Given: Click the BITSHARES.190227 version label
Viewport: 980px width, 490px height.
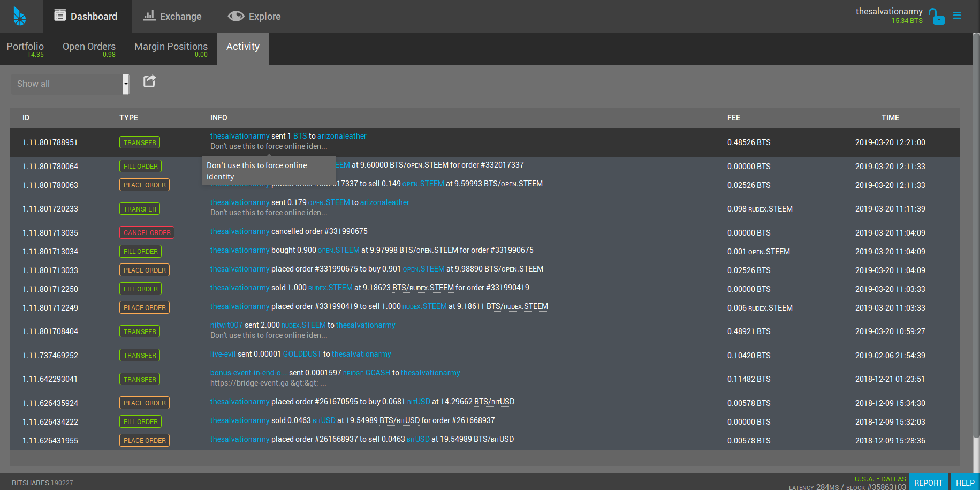Looking at the screenshot, I should click(42, 483).
